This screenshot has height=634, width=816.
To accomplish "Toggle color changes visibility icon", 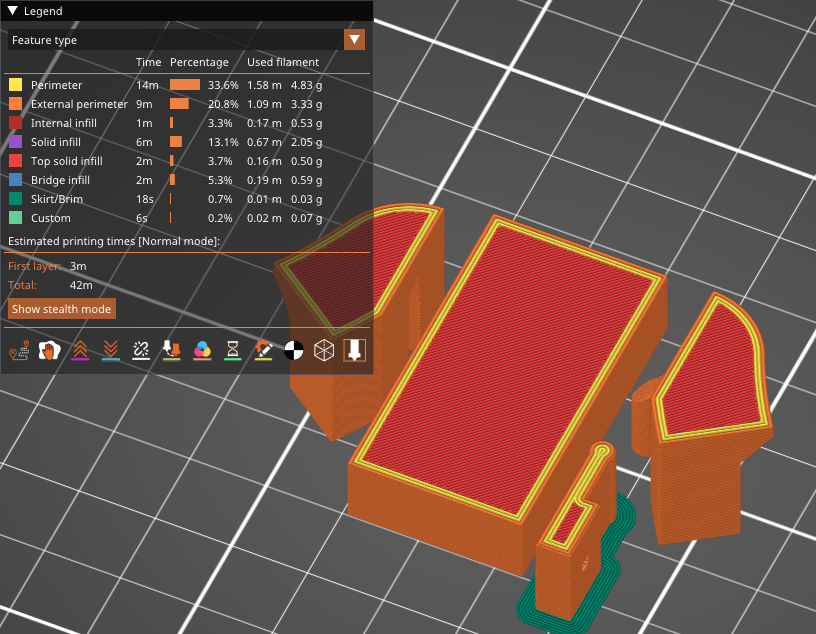I will point(202,350).
